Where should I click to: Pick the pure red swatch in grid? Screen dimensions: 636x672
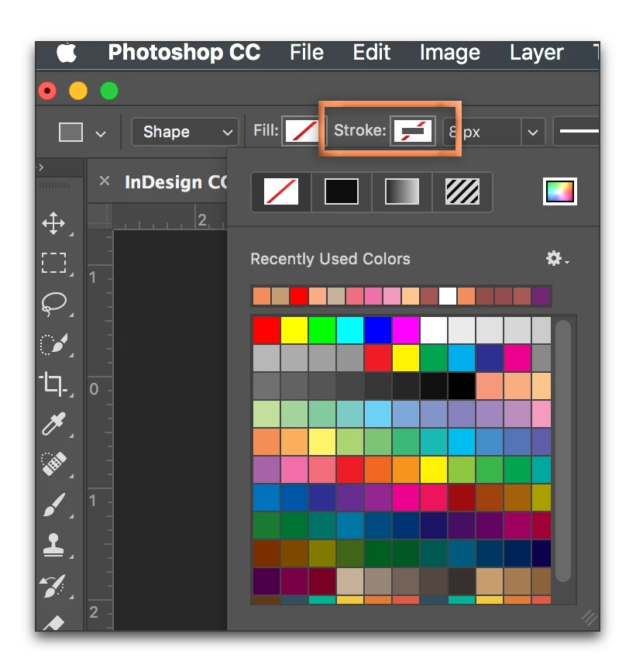point(266,330)
